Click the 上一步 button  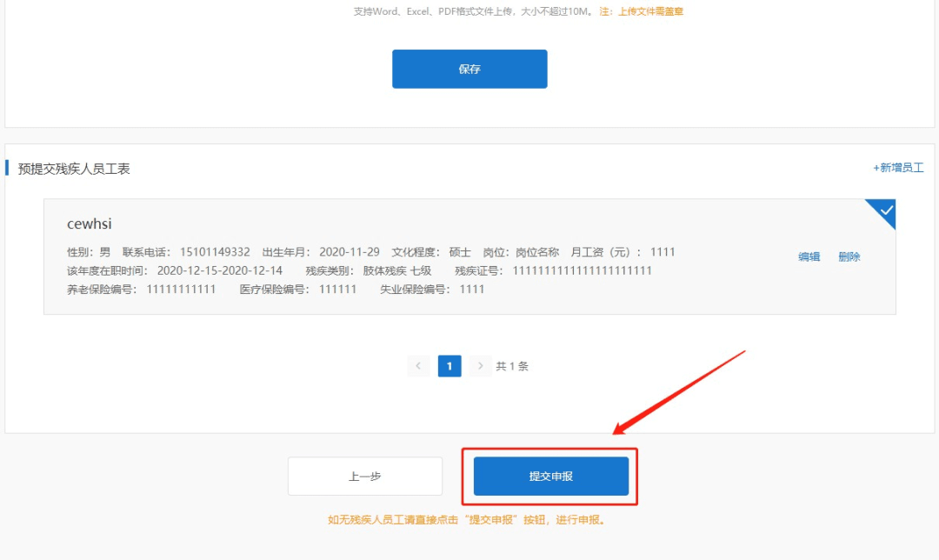click(x=365, y=477)
